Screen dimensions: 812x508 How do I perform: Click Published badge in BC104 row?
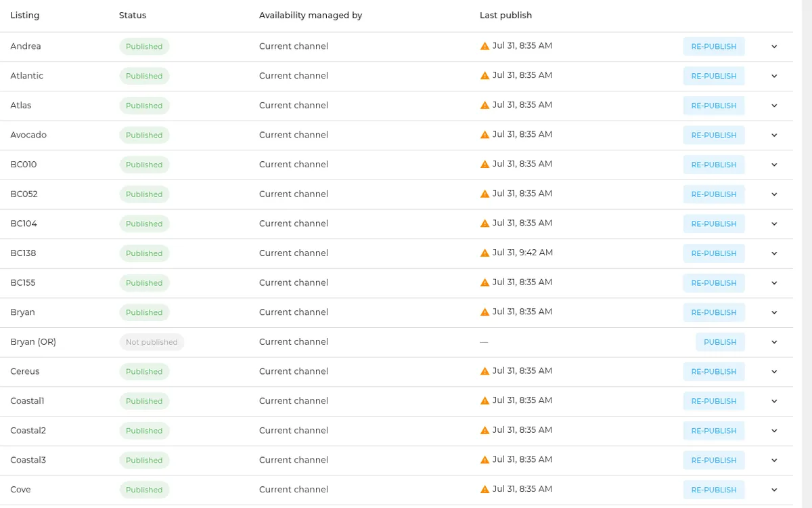(144, 224)
